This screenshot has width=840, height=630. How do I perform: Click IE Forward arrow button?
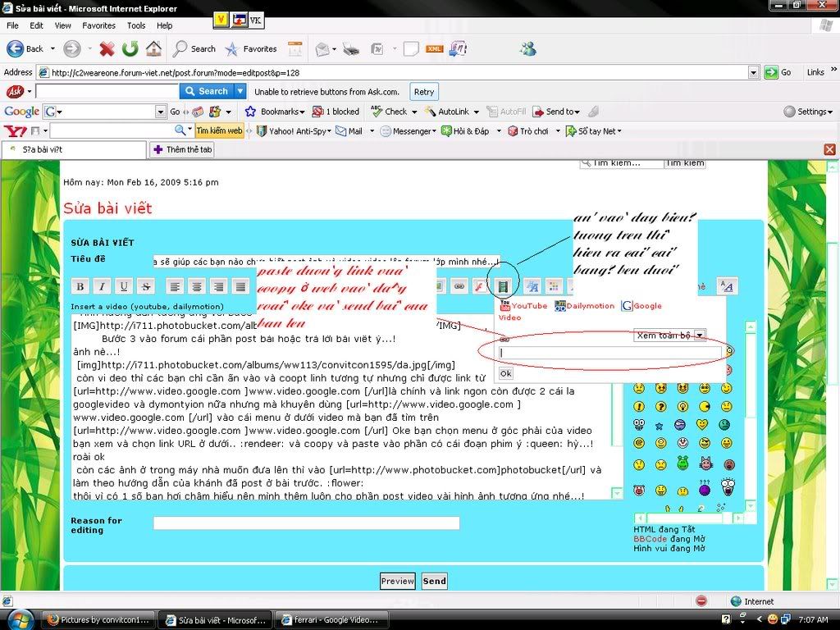click(72, 49)
